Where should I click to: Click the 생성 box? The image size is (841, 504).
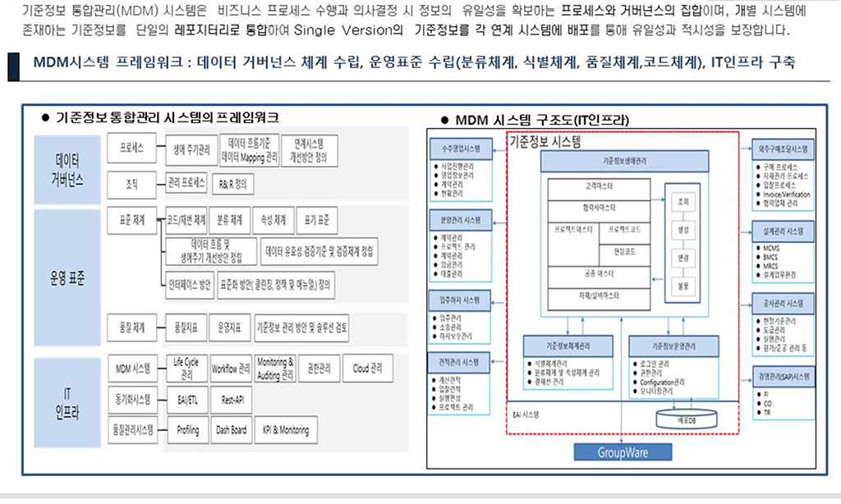pyautogui.click(x=682, y=230)
